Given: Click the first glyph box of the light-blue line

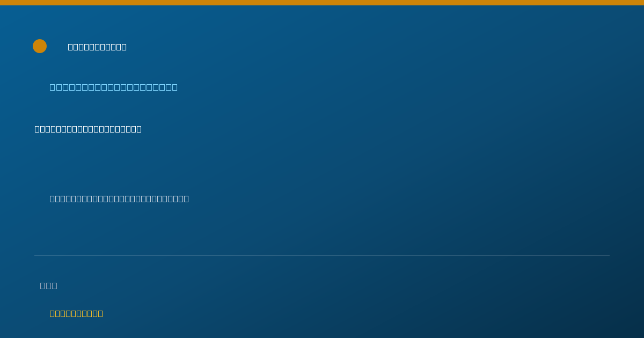Looking at the screenshot, I should 53,87.
